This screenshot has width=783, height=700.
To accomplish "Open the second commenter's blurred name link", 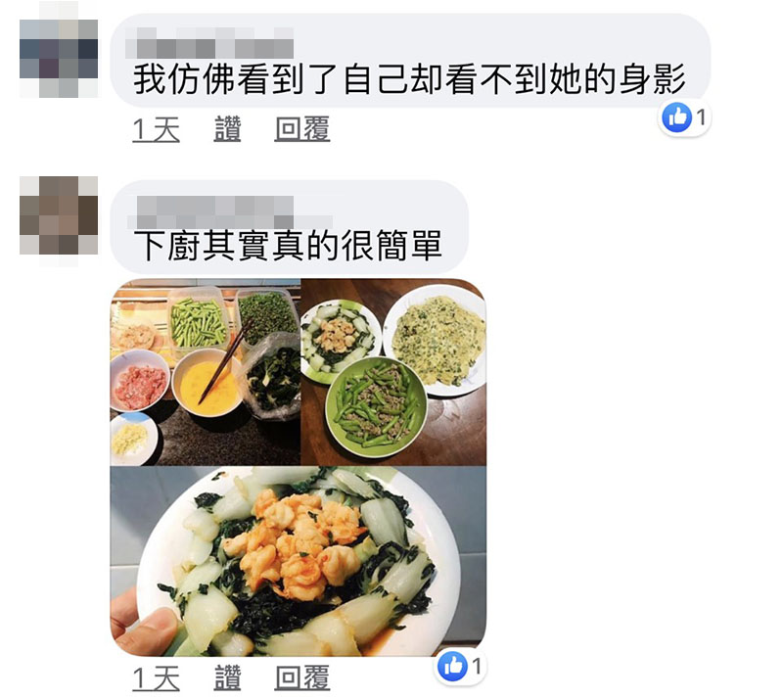I will [230, 212].
